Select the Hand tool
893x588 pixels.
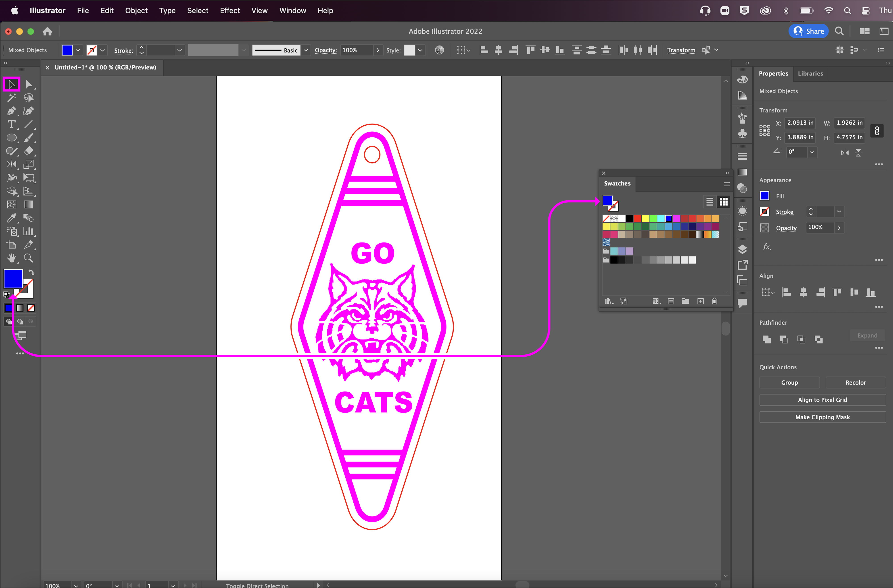click(x=11, y=258)
